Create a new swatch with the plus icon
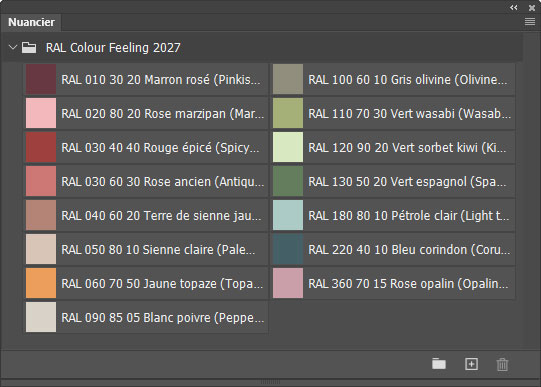The width and height of the screenshot is (541, 387). click(x=471, y=364)
